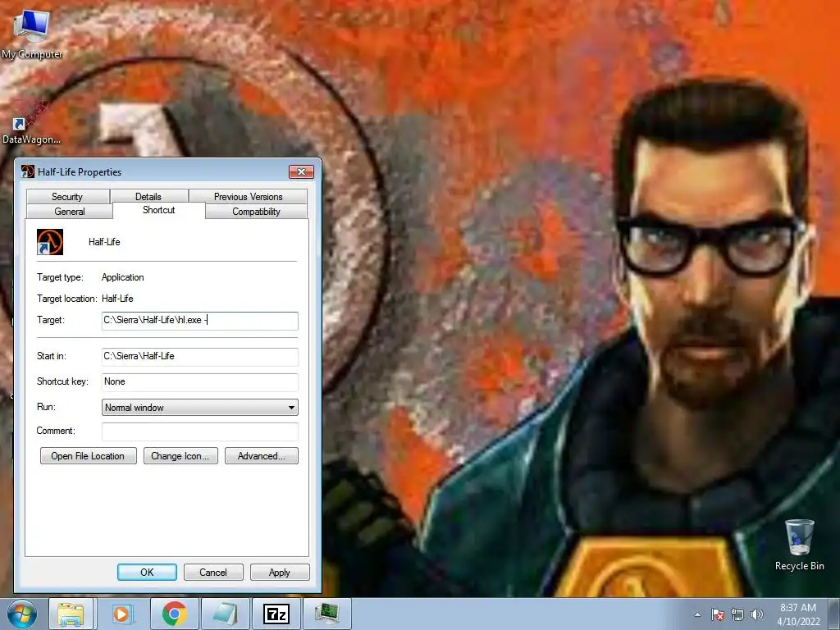The image size is (840, 630).
Task: Select the Shortcut tab
Action: pyautogui.click(x=158, y=210)
